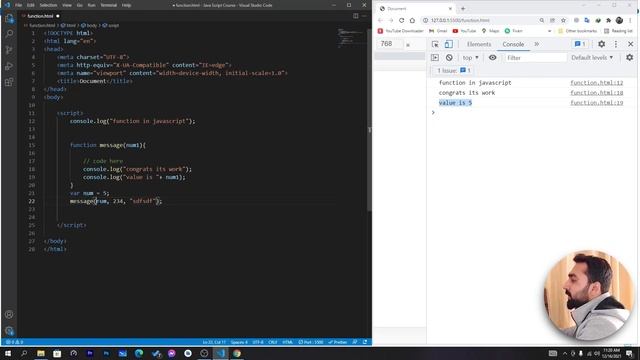Open the function.html:18 source link
640x360 pixels.
[x=596, y=93]
